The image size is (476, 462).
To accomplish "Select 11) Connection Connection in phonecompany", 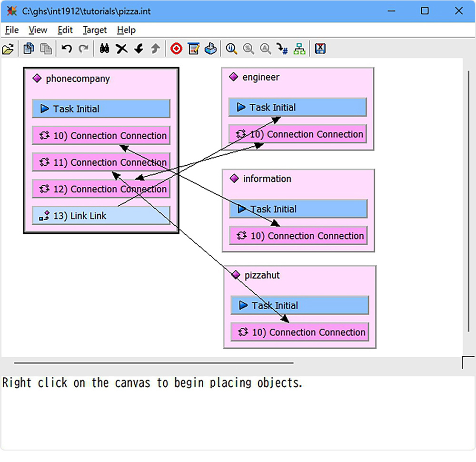I will tap(101, 162).
